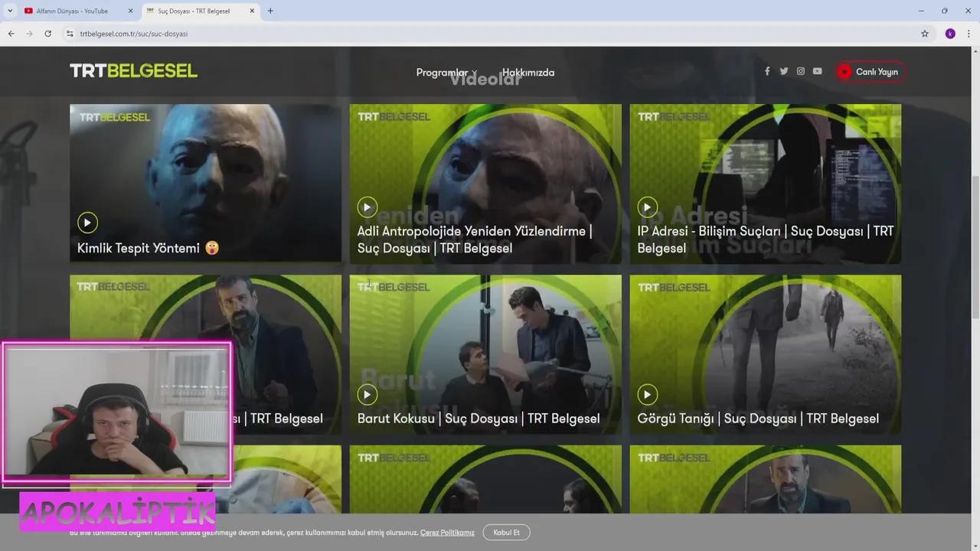
Task: Accept cookies with Kabul Et button
Action: 506,533
